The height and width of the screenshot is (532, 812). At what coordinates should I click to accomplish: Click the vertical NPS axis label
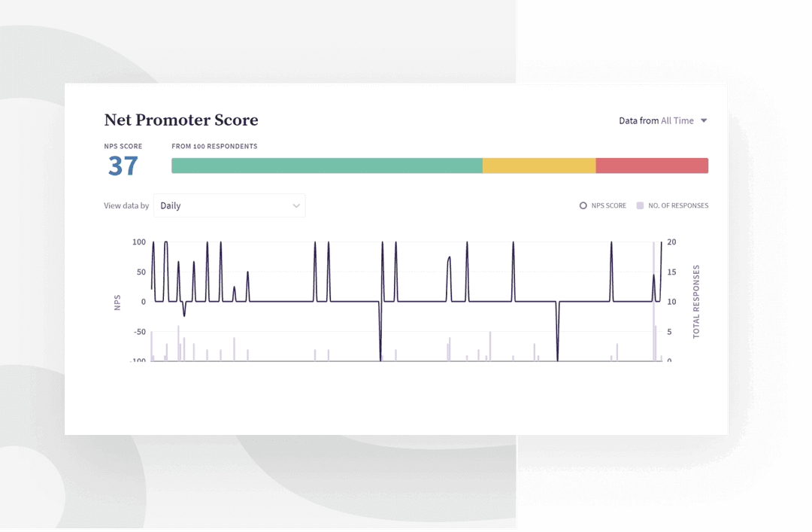117,302
